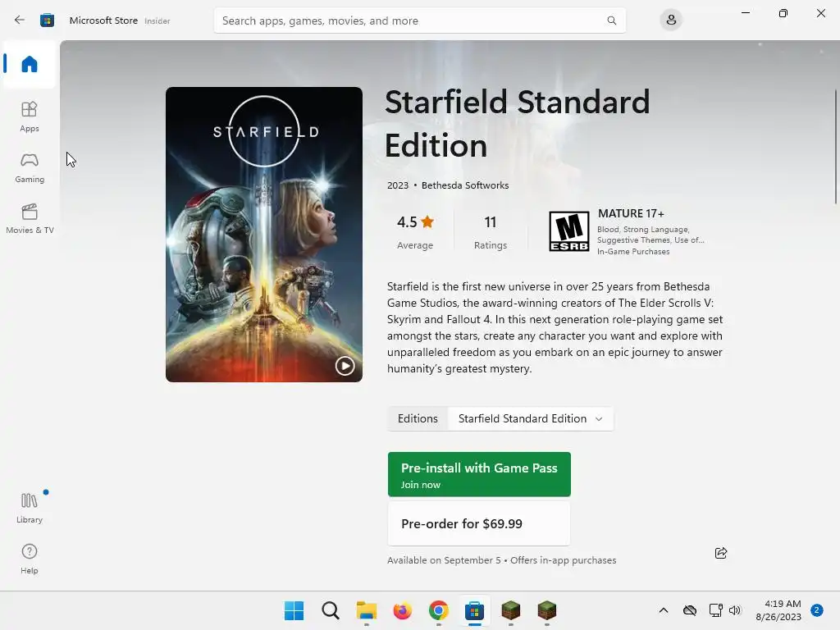Go back with the back arrow
840x630 pixels.
(x=20, y=21)
